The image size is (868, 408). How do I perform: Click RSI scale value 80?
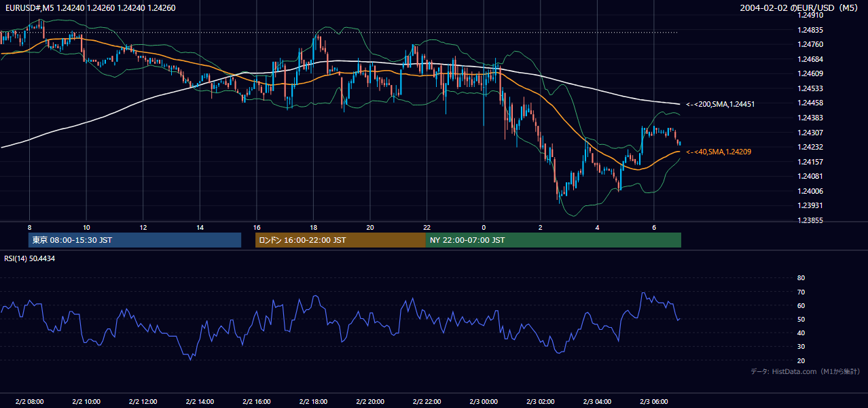tap(801, 278)
